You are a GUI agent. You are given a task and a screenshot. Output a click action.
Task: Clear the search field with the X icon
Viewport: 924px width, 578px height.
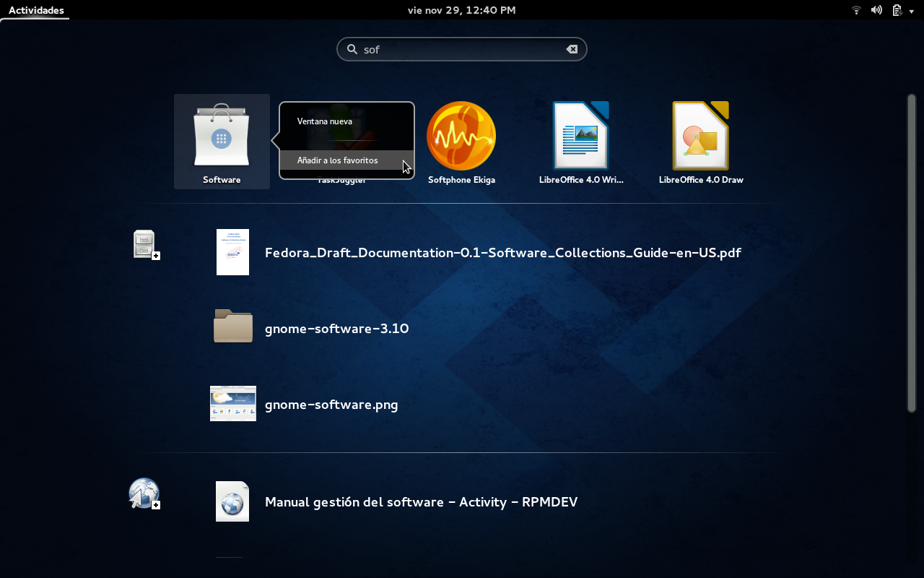(572, 49)
